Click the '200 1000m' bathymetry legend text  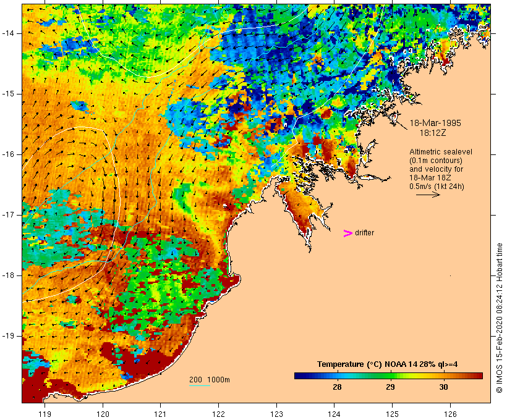click(x=210, y=380)
